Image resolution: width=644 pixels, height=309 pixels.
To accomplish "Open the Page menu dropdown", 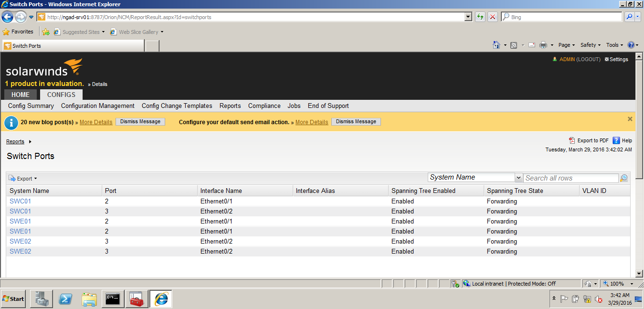I will pyautogui.click(x=567, y=45).
